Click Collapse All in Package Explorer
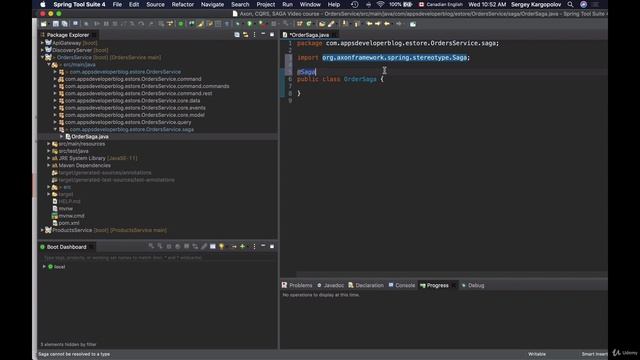The image size is (640, 360). point(237,35)
